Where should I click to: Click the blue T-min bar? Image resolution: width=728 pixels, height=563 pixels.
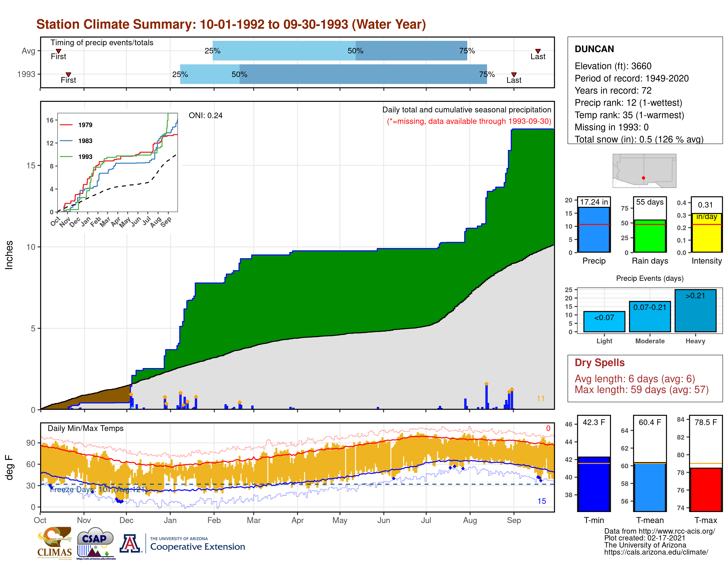coord(594,484)
